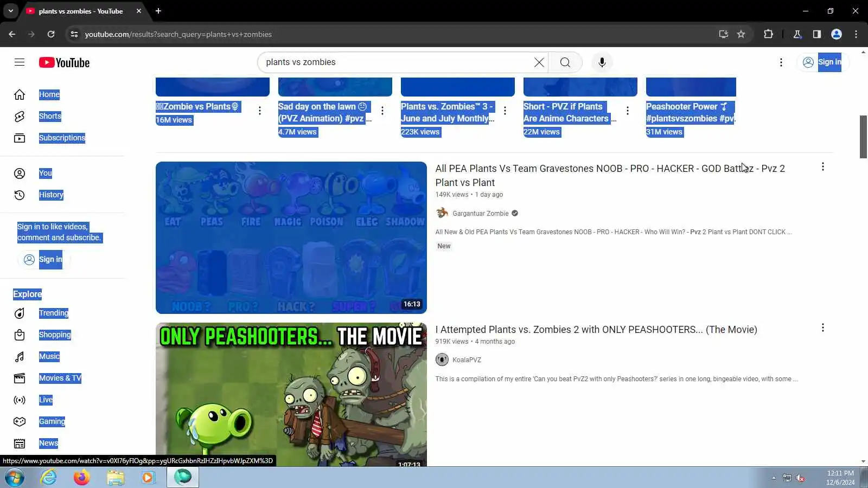Click the Chrome profile avatar icon
The height and width of the screenshot is (488, 868).
(x=837, y=34)
